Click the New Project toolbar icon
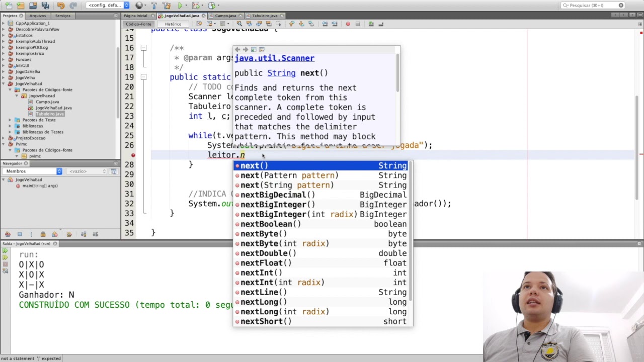The height and width of the screenshot is (362, 644). pyautogui.click(x=20, y=6)
